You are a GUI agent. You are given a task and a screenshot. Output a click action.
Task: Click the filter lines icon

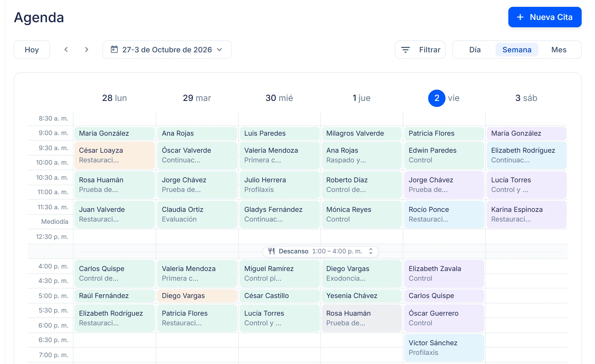coord(405,50)
